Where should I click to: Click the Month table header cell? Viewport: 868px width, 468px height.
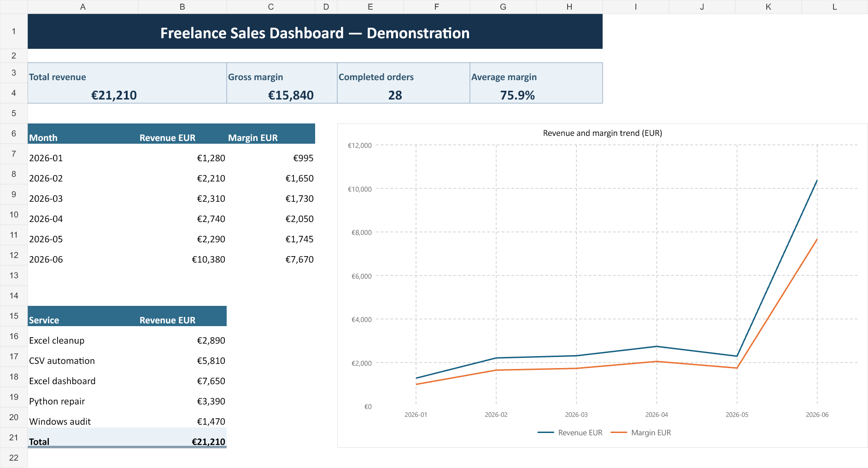(x=83, y=134)
